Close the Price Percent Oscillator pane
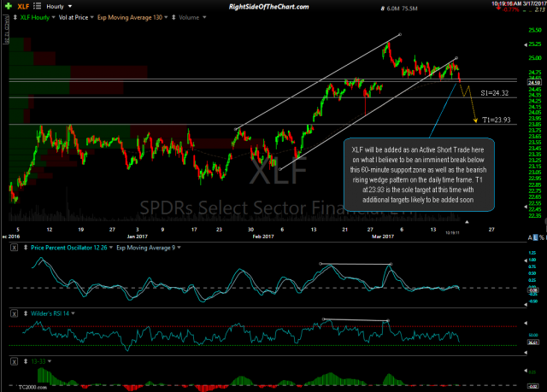Image resolution: width=547 pixels, height=392 pixels. 14,248
